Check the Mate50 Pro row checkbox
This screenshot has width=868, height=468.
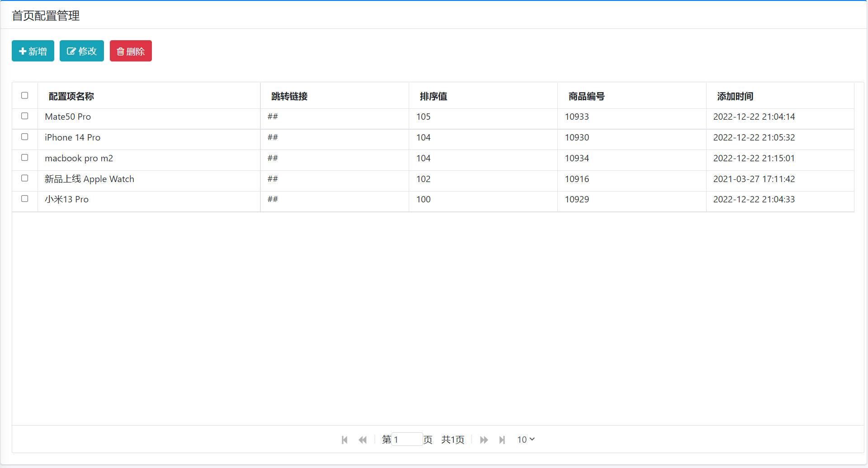click(x=25, y=116)
